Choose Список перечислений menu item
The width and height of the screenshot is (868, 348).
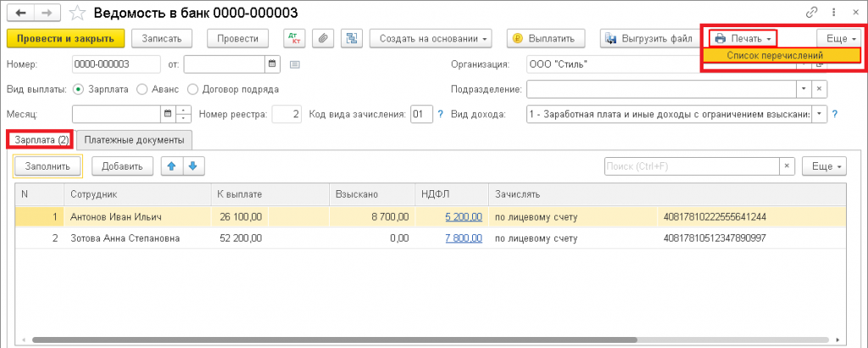tap(782, 55)
